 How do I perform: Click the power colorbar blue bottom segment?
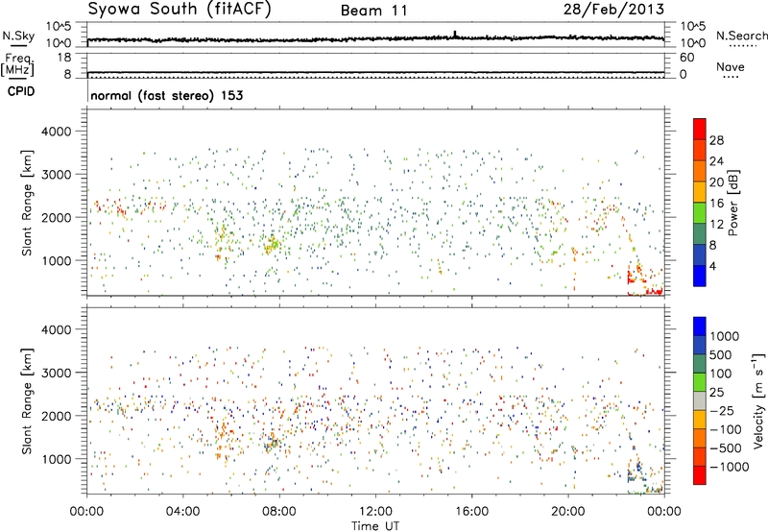(700, 276)
